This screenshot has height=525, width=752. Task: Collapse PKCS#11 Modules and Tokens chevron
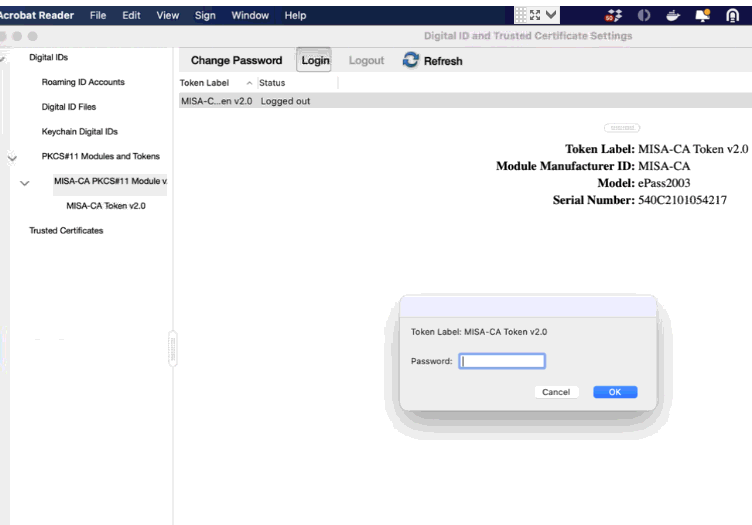click(x=12, y=158)
